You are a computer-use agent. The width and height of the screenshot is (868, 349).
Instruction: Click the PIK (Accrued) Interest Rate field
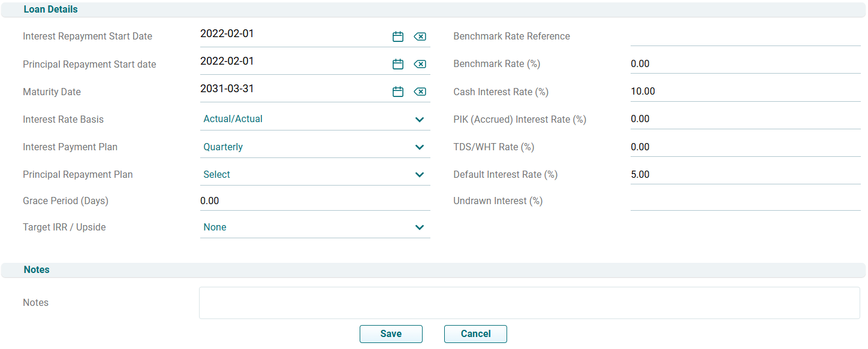tap(745, 119)
